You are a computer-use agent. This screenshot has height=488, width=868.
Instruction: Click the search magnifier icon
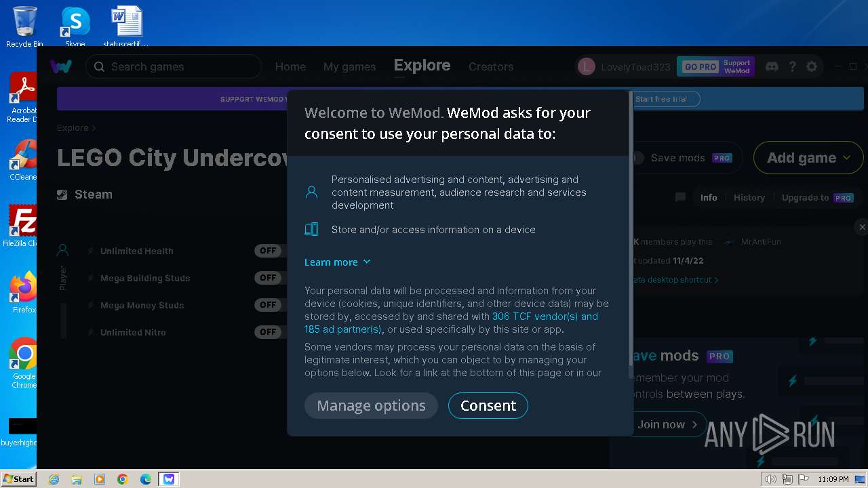[x=99, y=66]
